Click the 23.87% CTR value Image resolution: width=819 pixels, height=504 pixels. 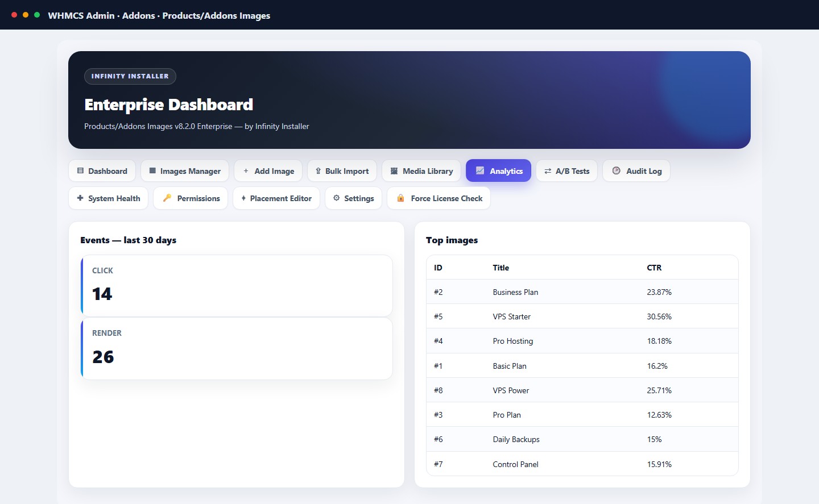659,292
